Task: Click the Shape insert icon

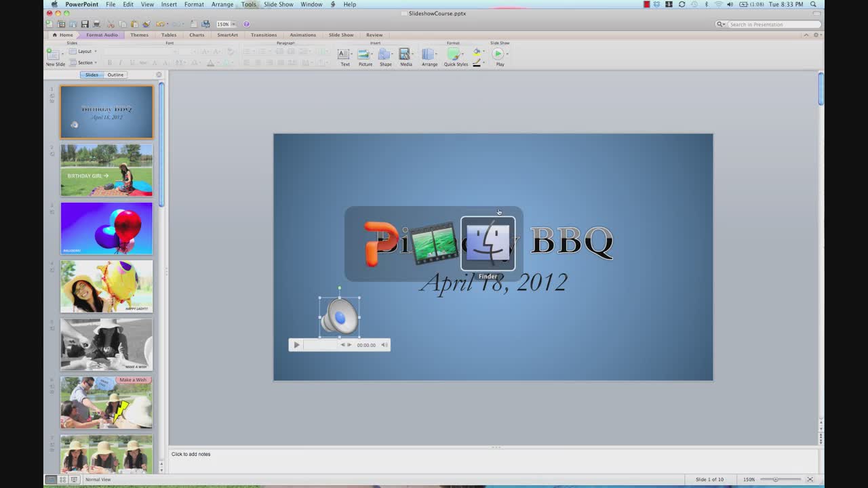Action: pyautogui.click(x=384, y=54)
